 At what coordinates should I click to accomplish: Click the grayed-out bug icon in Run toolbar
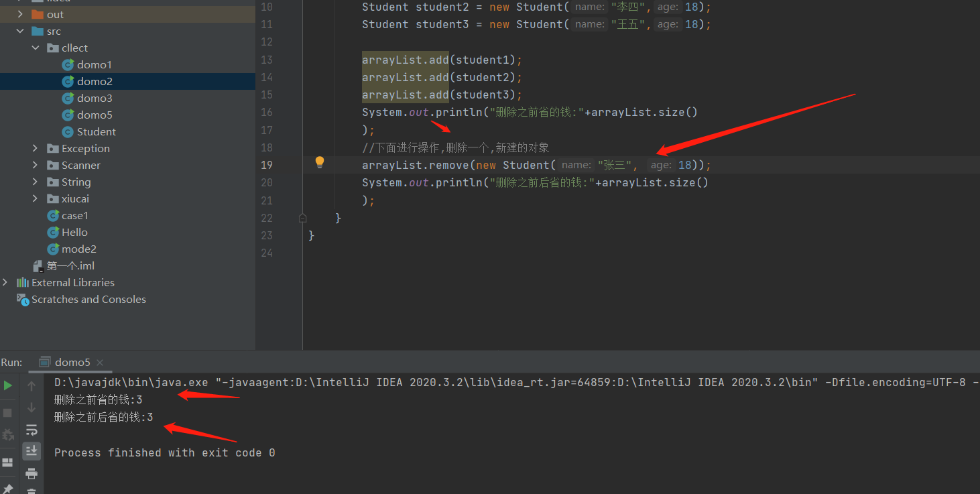(8, 435)
